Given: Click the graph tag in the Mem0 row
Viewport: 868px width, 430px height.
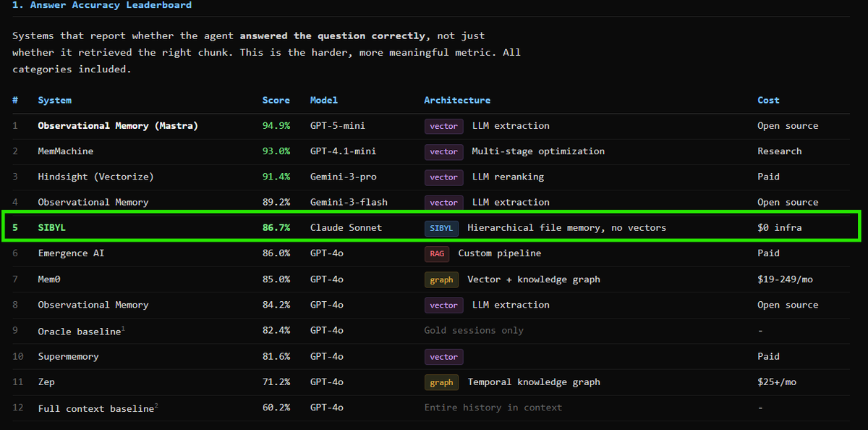Looking at the screenshot, I should coord(441,279).
